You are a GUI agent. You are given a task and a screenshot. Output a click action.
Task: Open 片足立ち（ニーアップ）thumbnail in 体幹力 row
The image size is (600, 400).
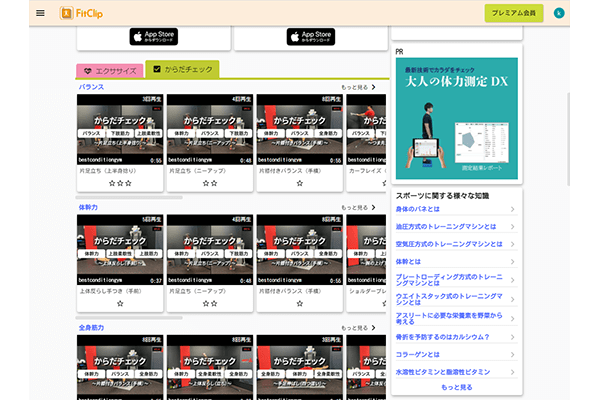point(210,250)
